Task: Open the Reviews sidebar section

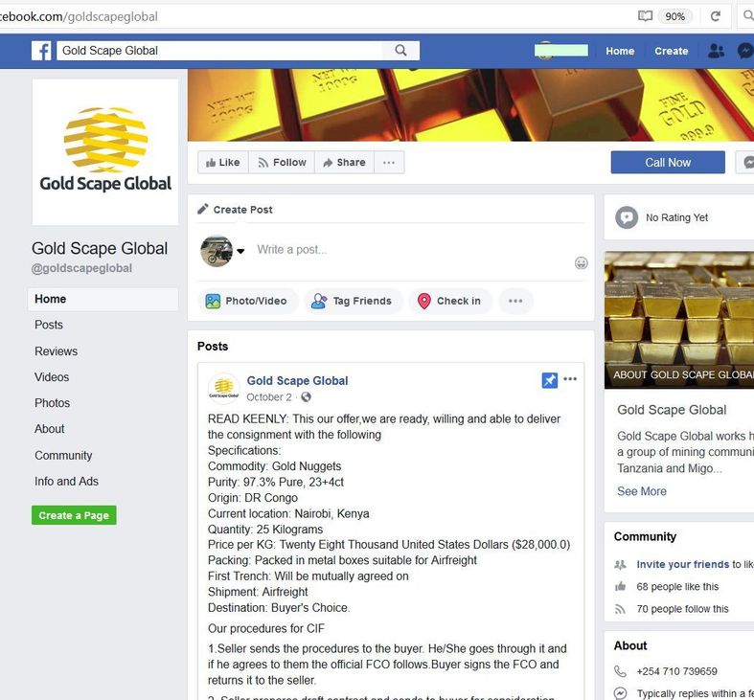Action: click(x=56, y=351)
